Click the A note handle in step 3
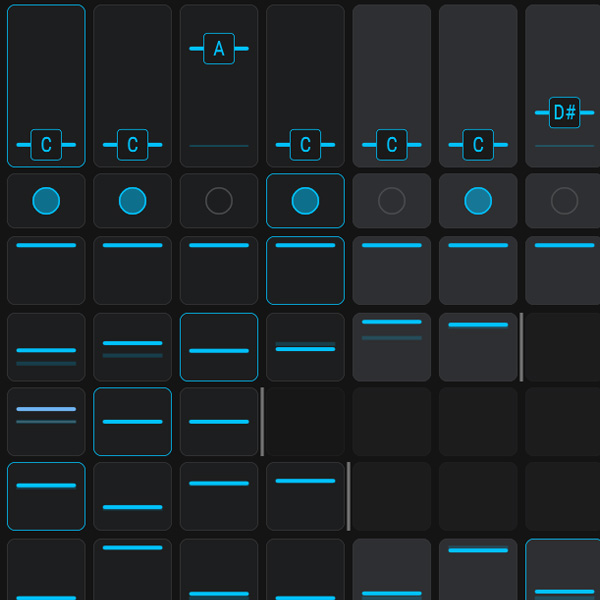Viewport: 600px width, 600px height. pos(219,48)
